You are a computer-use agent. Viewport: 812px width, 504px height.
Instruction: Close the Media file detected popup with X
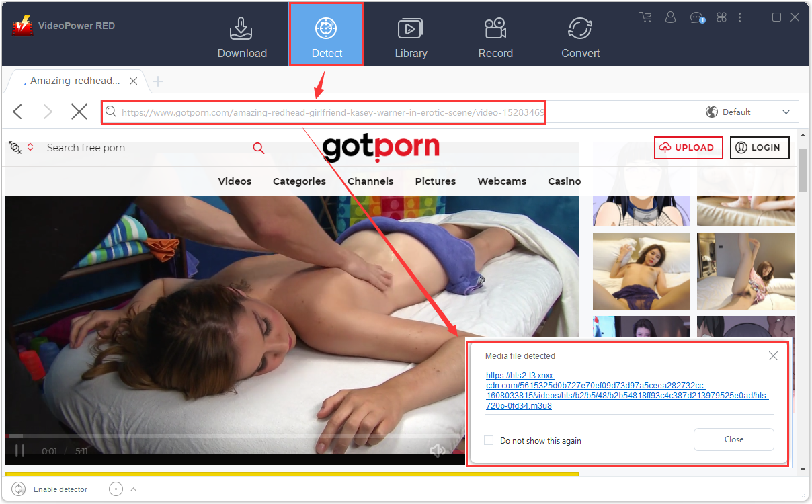pos(773,355)
